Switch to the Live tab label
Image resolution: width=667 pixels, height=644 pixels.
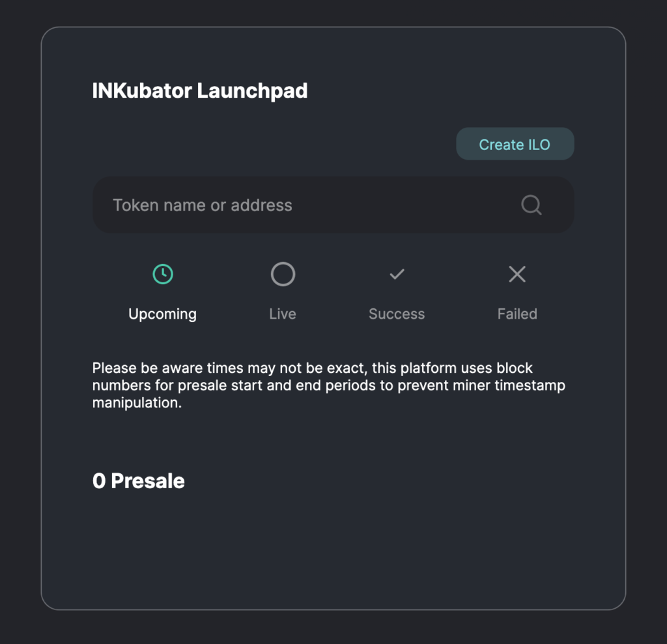click(283, 314)
